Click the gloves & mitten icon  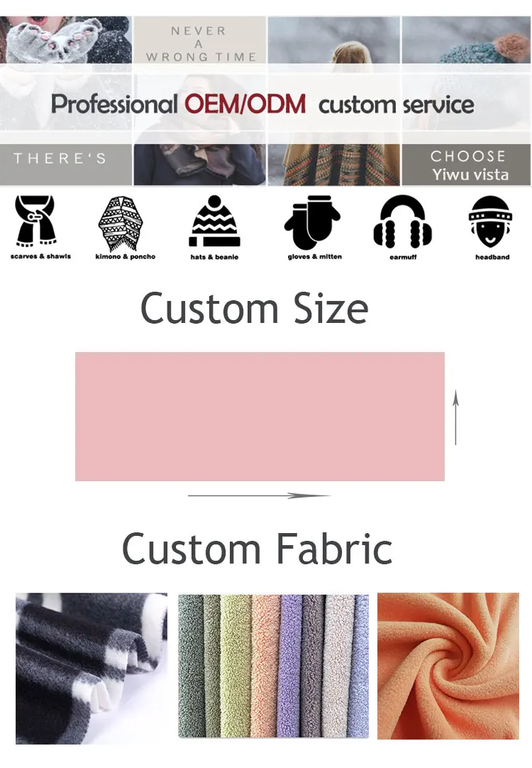pos(312,222)
